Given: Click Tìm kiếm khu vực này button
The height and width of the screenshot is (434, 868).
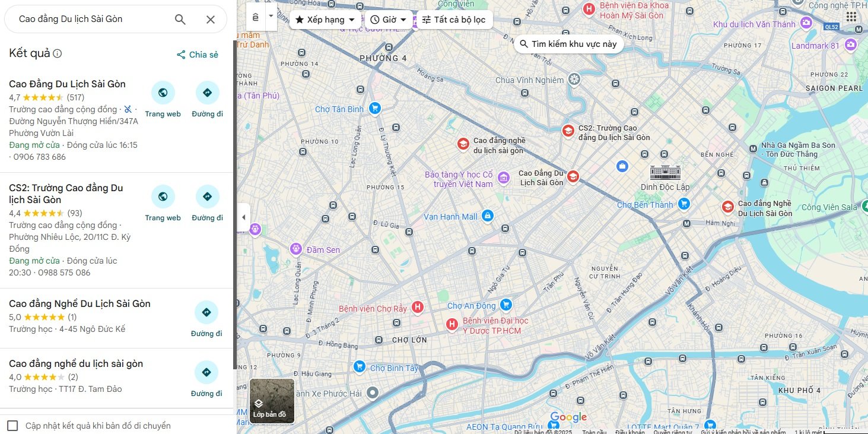Looking at the screenshot, I should pos(568,44).
